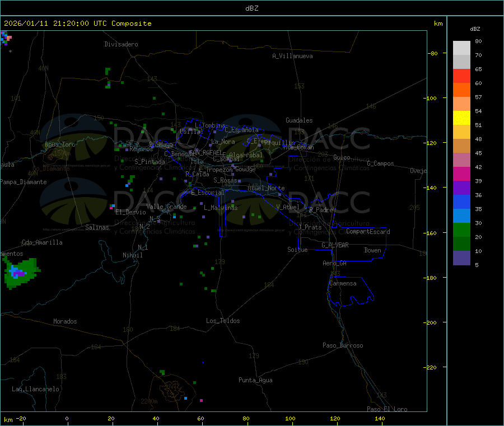
Task: Click the La_Nora map label
Action: [x=223, y=142]
